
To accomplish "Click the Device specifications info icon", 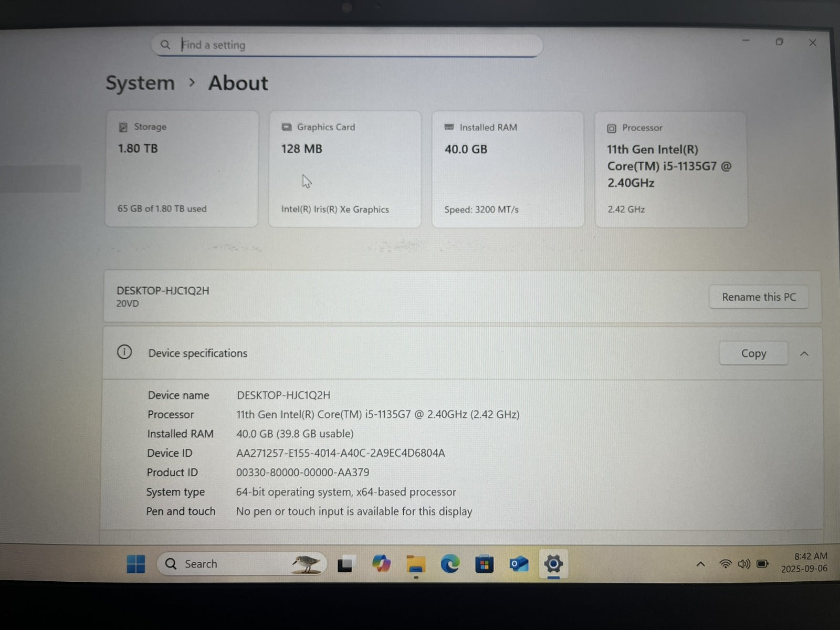I will 124,352.
